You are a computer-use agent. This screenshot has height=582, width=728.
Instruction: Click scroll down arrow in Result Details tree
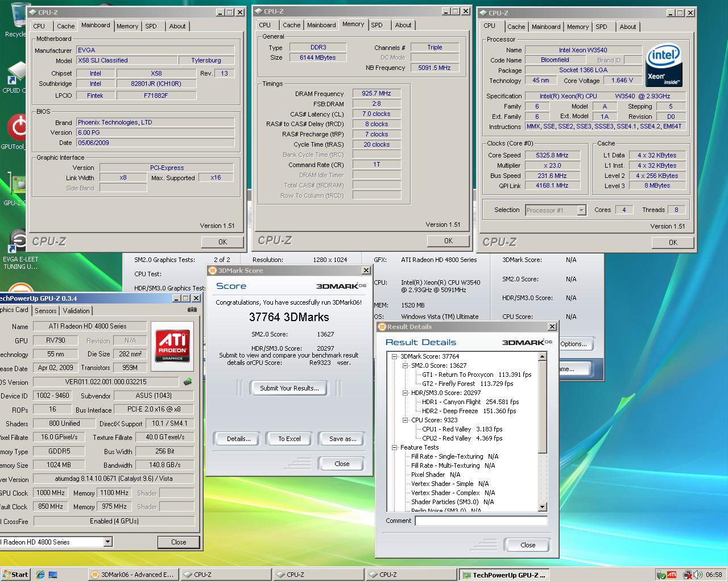[542, 507]
